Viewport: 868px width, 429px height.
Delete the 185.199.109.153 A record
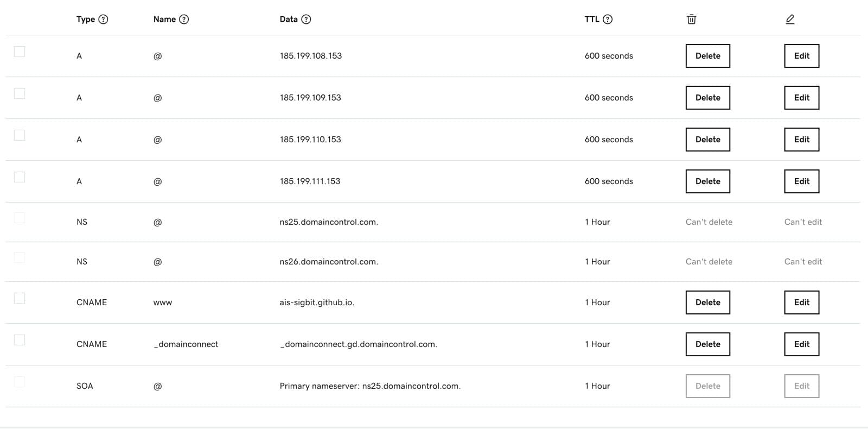pyautogui.click(x=708, y=98)
